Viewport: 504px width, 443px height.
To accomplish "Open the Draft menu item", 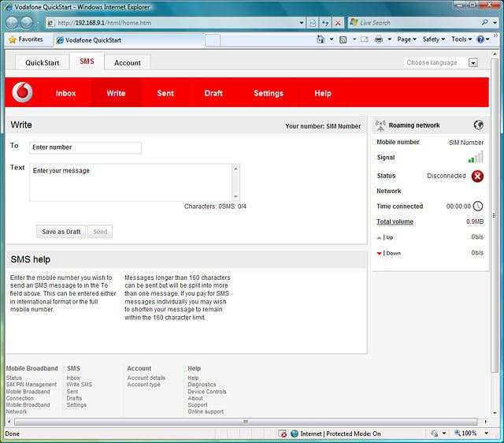I will (213, 93).
